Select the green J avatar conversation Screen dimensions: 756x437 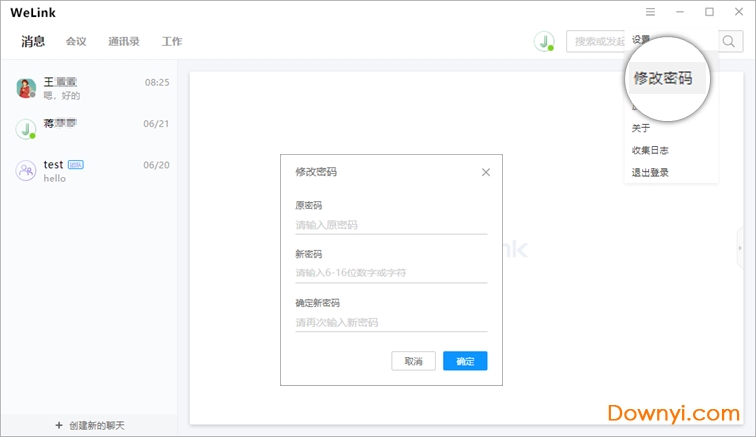pos(90,129)
